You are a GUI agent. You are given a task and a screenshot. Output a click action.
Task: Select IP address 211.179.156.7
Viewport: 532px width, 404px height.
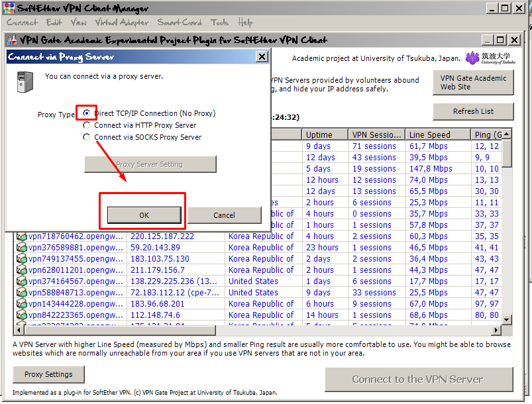coord(158,270)
